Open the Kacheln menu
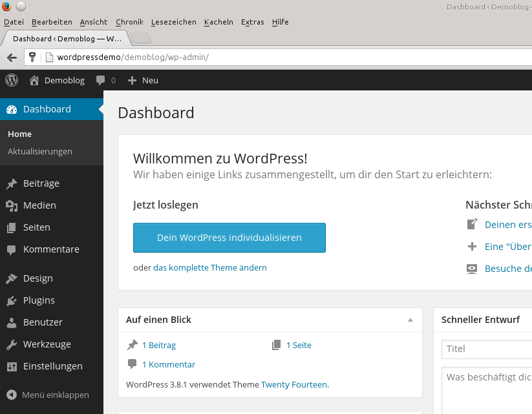Viewport: 532px width, 414px height. (218, 22)
